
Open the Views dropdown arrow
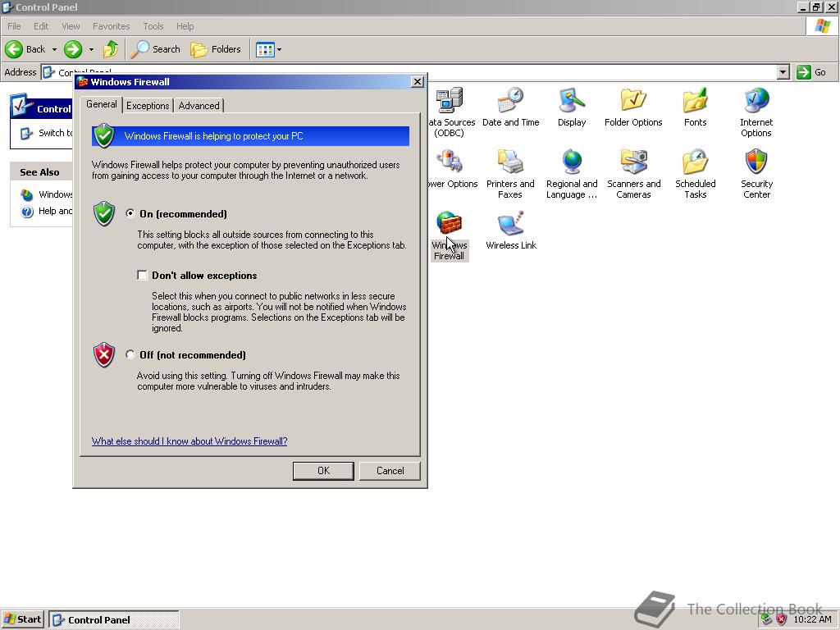(279, 49)
